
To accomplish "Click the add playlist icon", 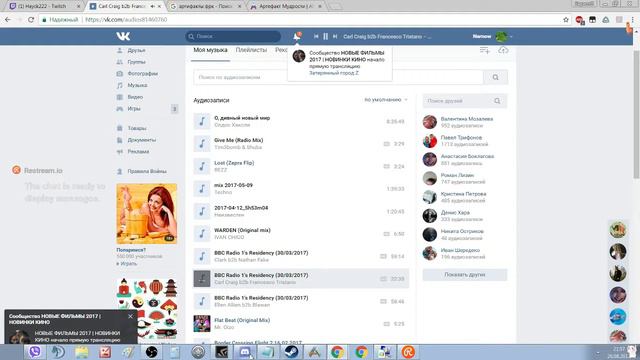I will [x=484, y=50].
